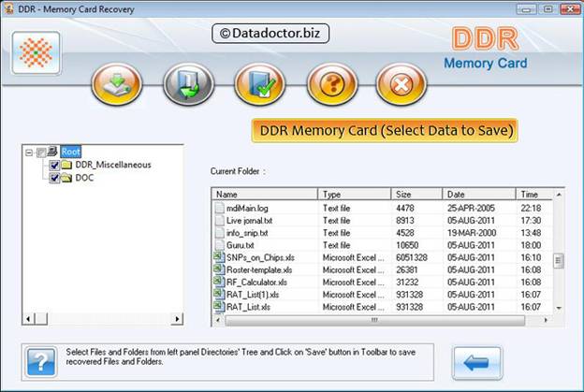This screenshot has width=584, height=392.
Task: Sort by the Type column header
Action: click(x=355, y=195)
